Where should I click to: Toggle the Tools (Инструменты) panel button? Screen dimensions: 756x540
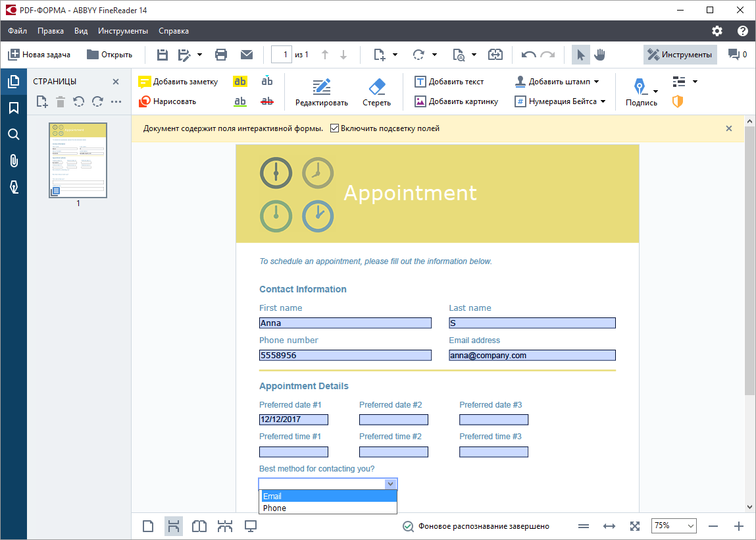tap(680, 55)
